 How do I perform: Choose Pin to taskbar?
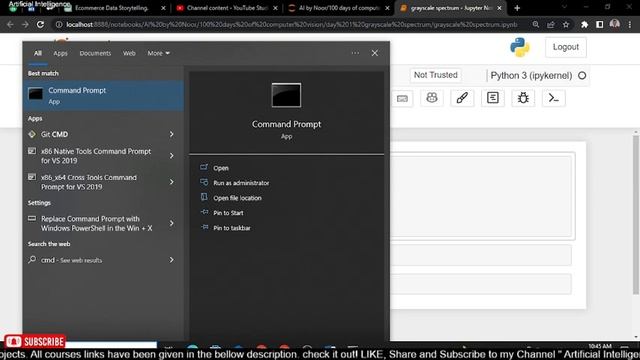(x=232, y=228)
